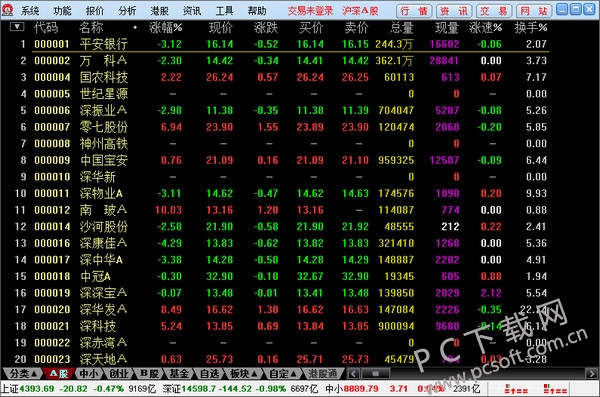
Task: Click the 行情 button
Action: 414,11
